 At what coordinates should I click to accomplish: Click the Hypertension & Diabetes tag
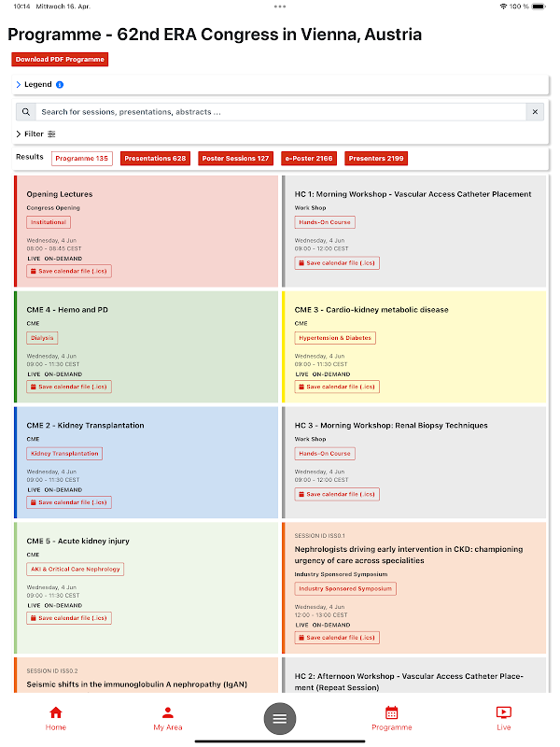(335, 338)
